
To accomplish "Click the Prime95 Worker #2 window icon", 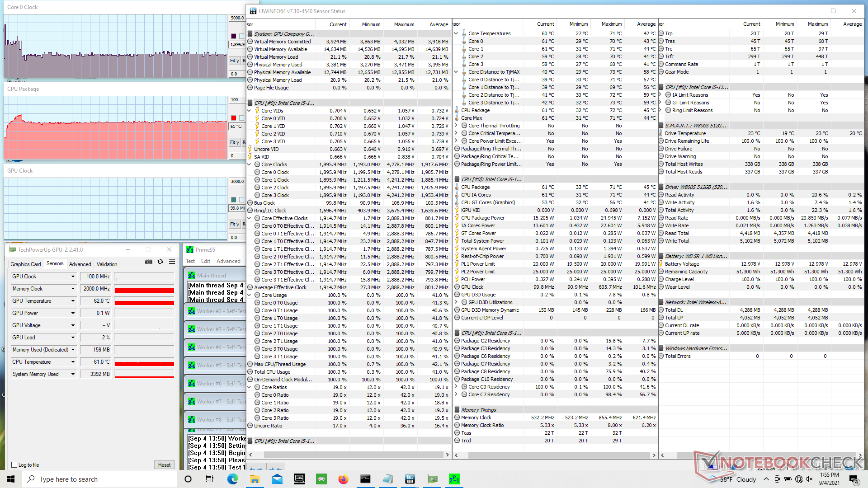I will (x=192, y=311).
